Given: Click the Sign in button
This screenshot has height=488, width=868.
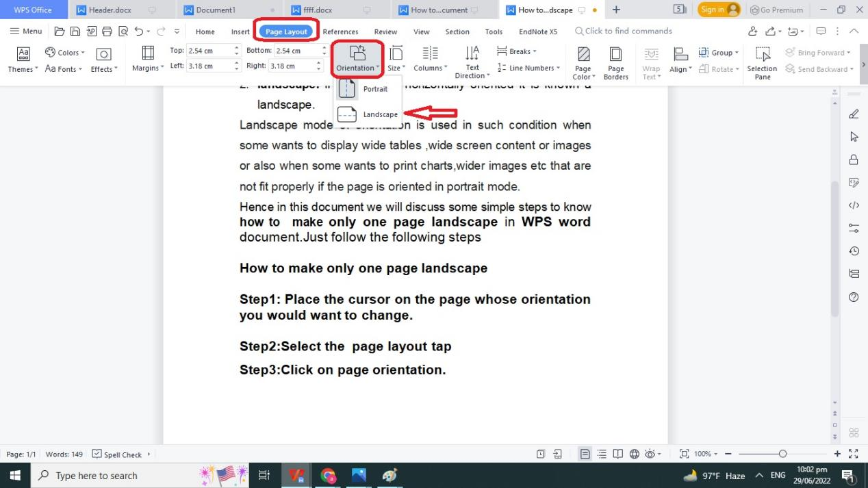Looking at the screenshot, I should click(x=713, y=10).
